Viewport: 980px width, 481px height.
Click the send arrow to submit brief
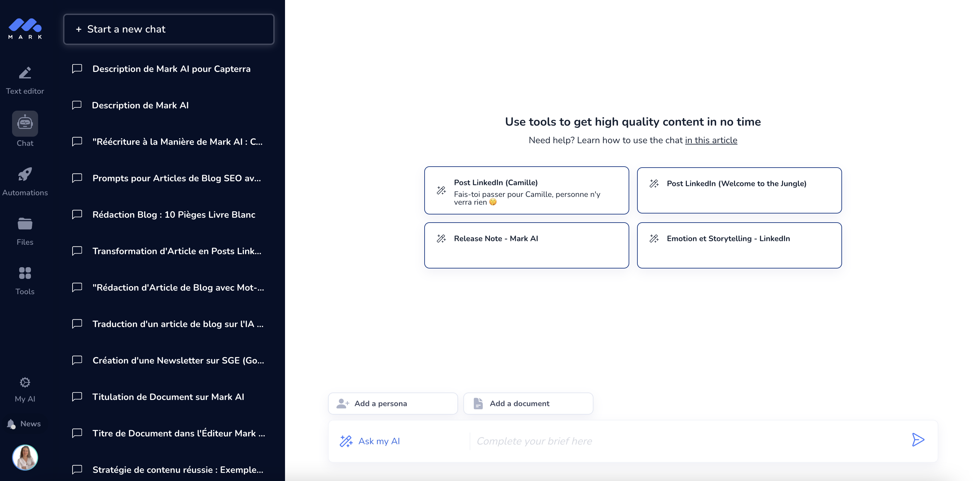click(x=919, y=440)
